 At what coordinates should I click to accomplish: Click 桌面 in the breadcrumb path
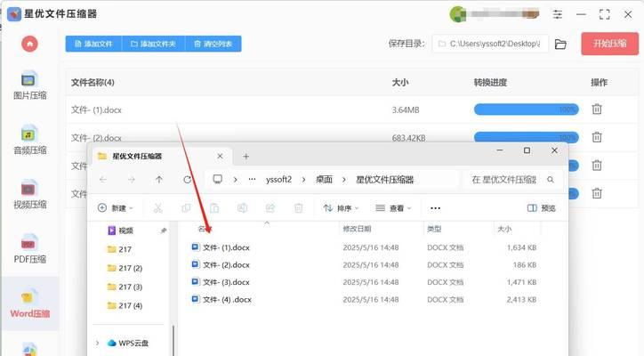coord(324,180)
